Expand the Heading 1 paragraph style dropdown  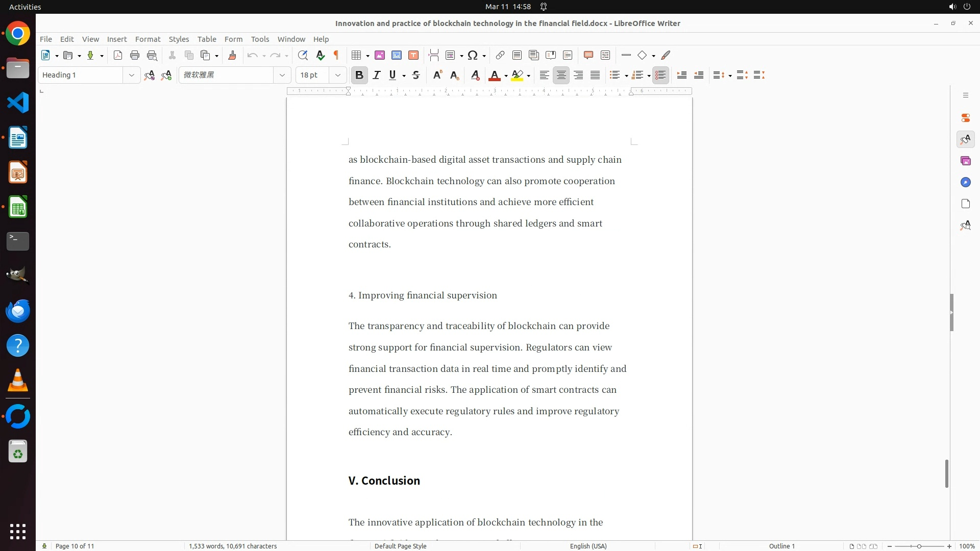click(x=131, y=75)
